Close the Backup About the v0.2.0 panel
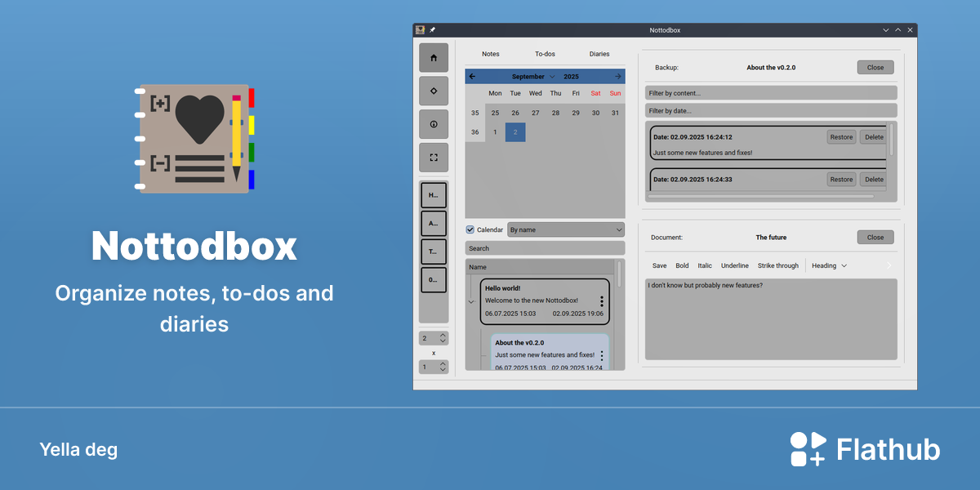 tap(875, 68)
